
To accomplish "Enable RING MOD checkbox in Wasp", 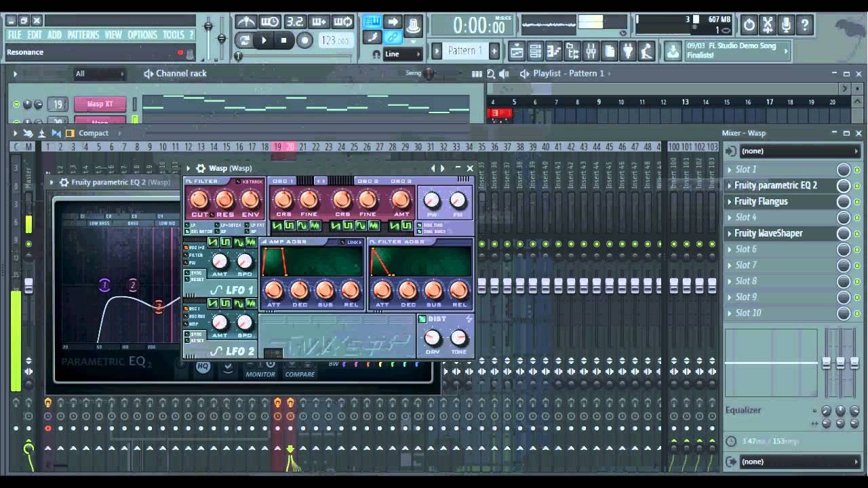I will point(420,224).
